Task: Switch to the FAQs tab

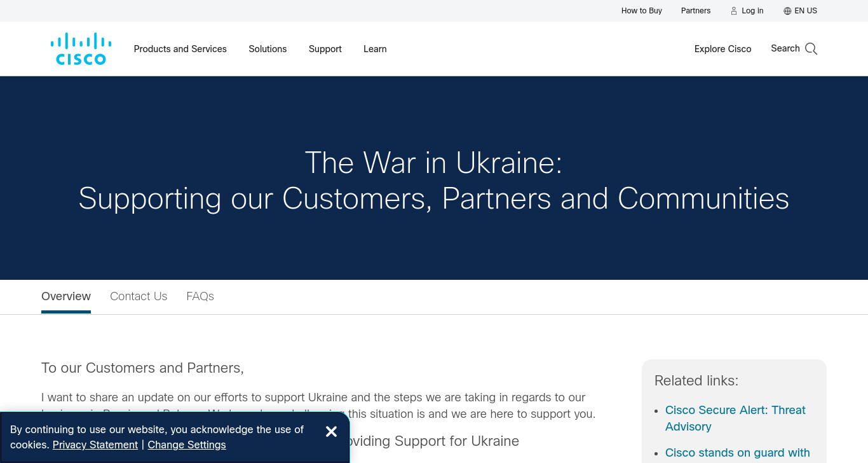Action: click(x=200, y=296)
